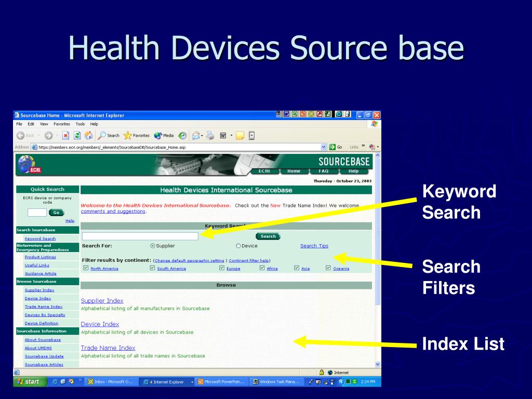Go to the browser Home page icon
Screen dimensions: 532x399
pos(88,136)
